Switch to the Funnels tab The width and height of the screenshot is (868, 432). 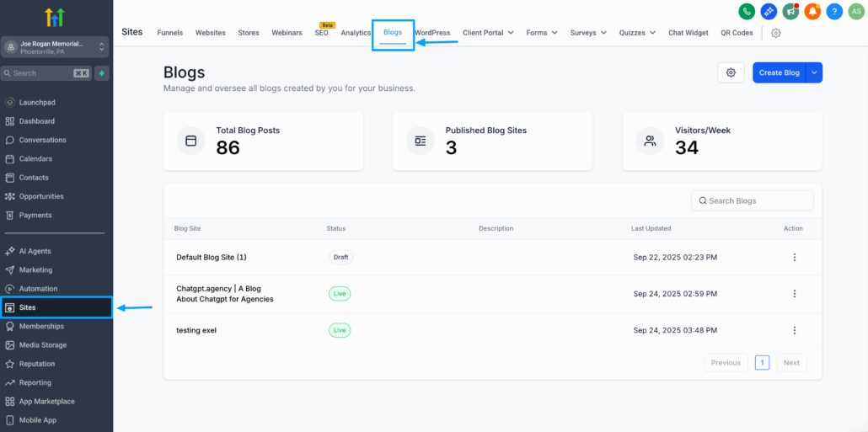click(x=169, y=33)
